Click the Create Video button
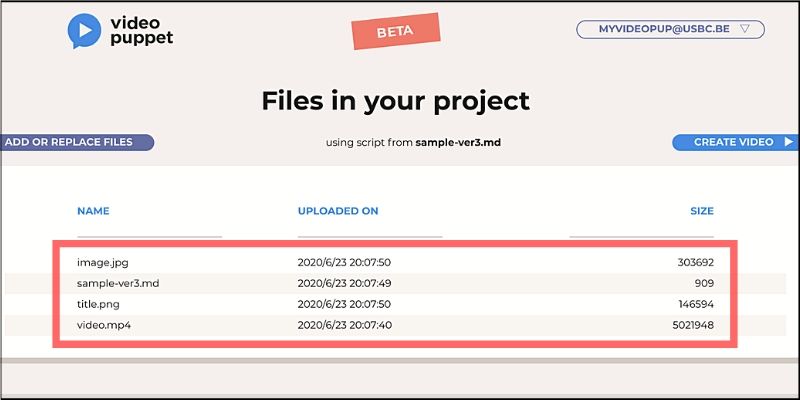 pyautogui.click(x=735, y=142)
